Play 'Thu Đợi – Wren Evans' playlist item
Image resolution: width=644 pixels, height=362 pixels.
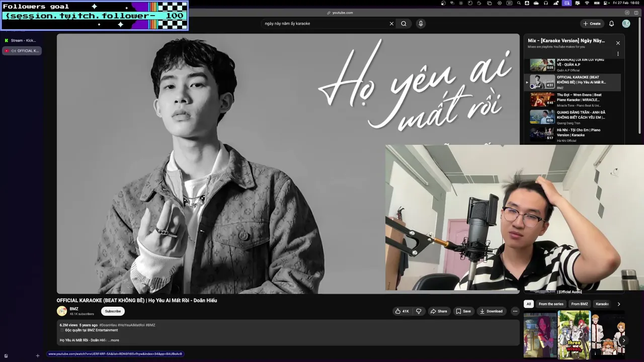tap(573, 100)
